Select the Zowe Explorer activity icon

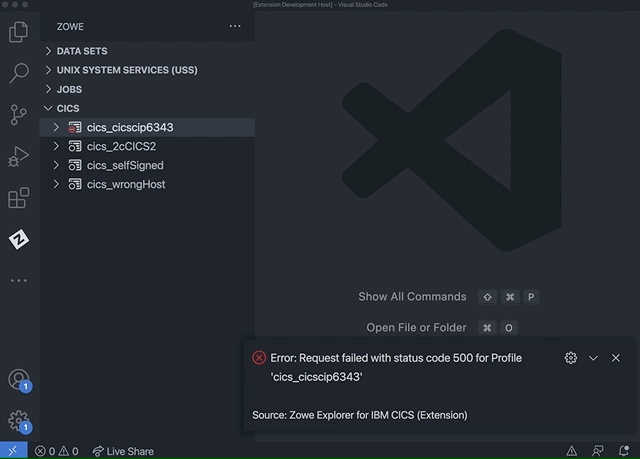tap(18, 239)
